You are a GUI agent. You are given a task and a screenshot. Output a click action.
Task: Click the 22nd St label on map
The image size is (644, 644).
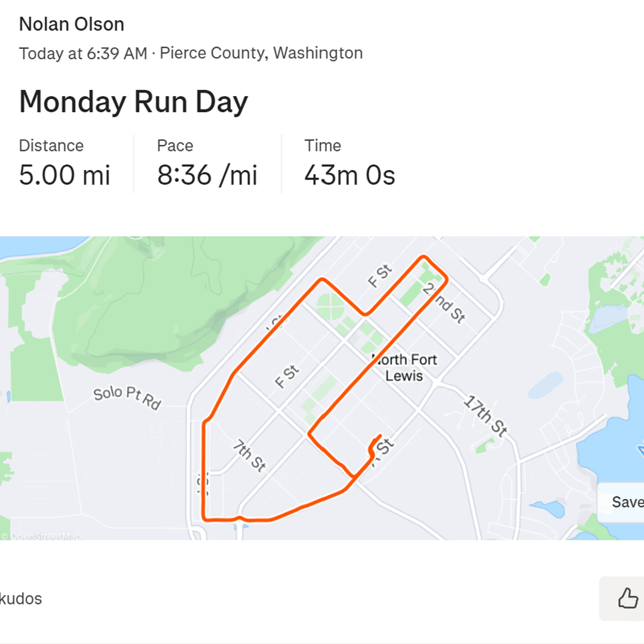pos(444,303)
